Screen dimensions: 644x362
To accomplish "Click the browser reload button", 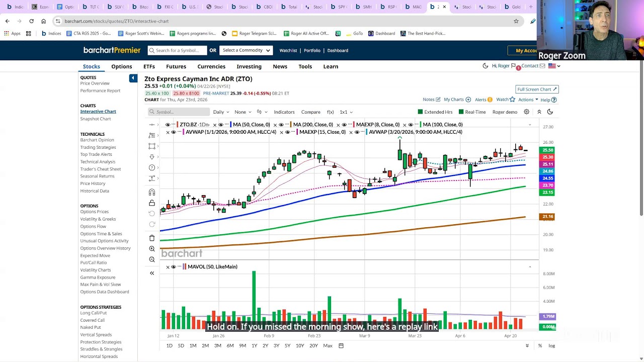I will 31,21.
